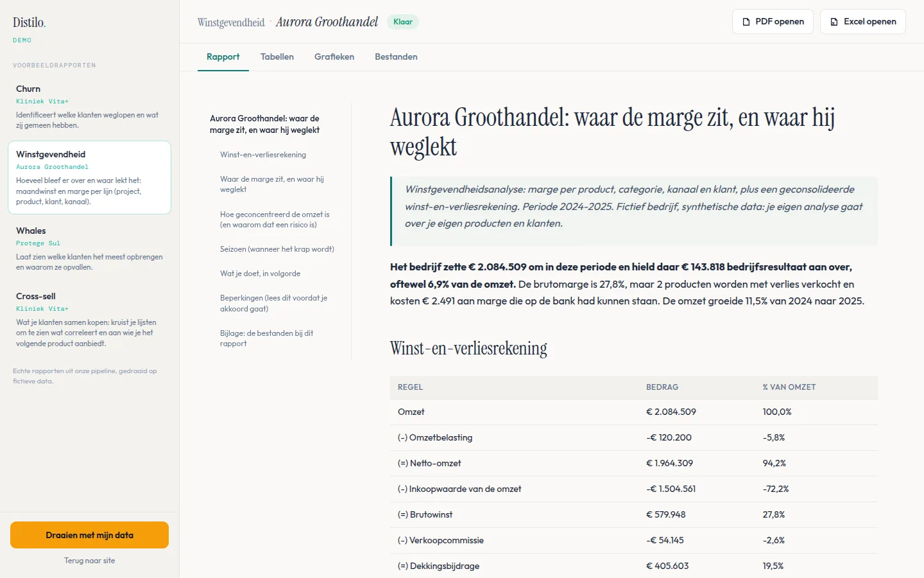Image resolution: width=924 pixels, height=578 pixels.
Task: Click the Excel file icon
Action: (x=834, y=22)
